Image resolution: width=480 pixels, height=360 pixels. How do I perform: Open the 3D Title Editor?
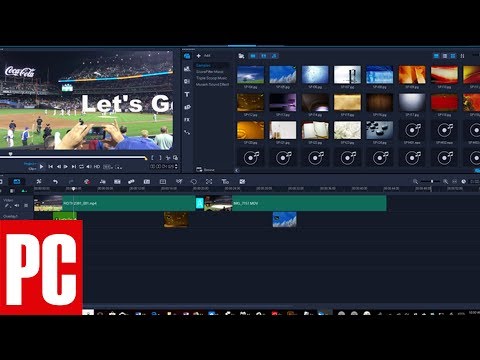pos(225,181)
